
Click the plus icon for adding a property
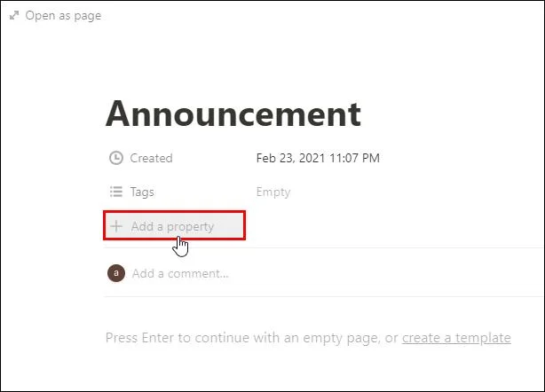click(115, 226)
